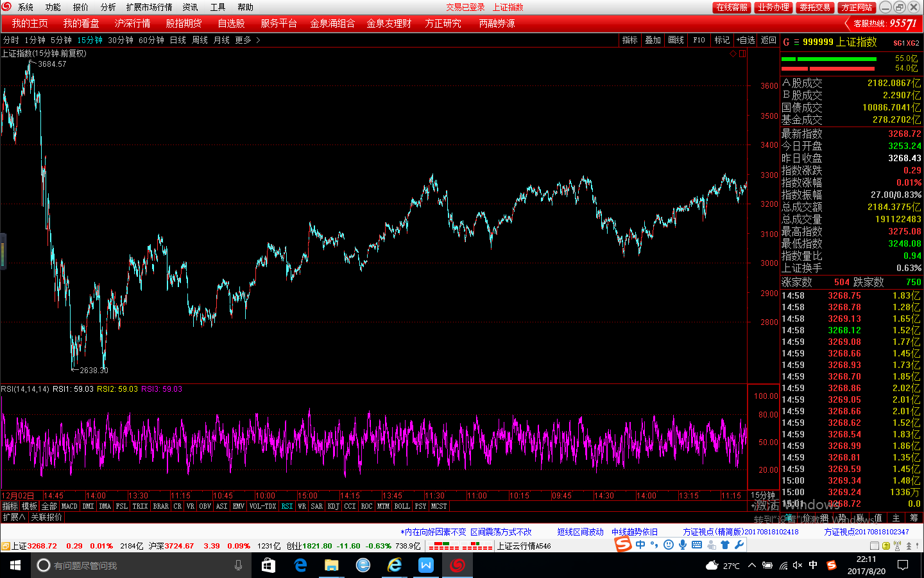
Task: Open news link 短线区间波动
Action: click(x=580, y=532)
